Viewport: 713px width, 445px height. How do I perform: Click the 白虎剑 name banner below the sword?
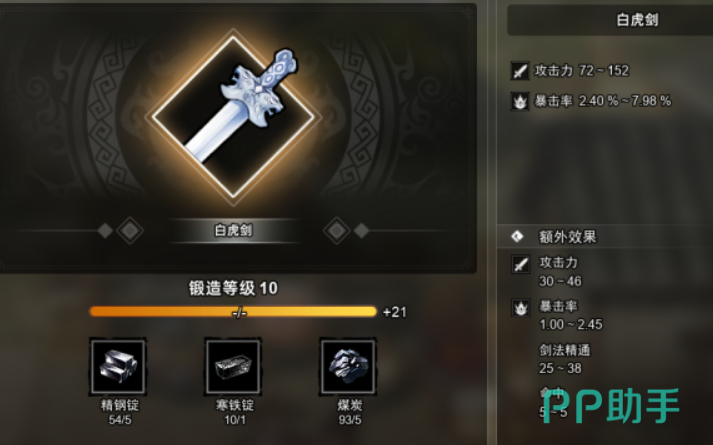[x=233, y=230]
